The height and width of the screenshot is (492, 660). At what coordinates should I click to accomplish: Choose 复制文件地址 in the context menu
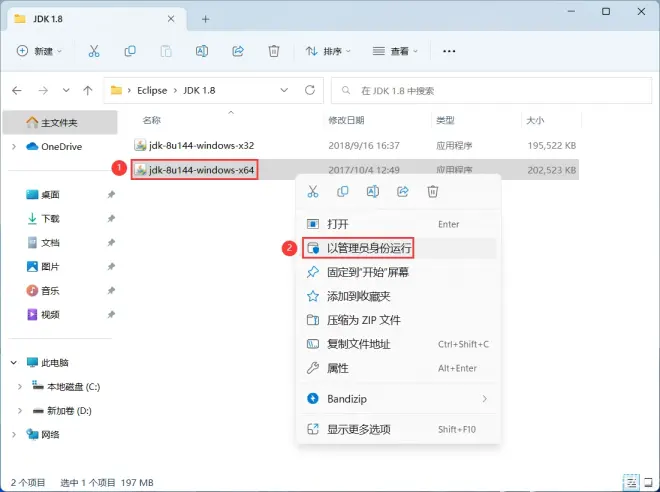[x=399, y=344]
